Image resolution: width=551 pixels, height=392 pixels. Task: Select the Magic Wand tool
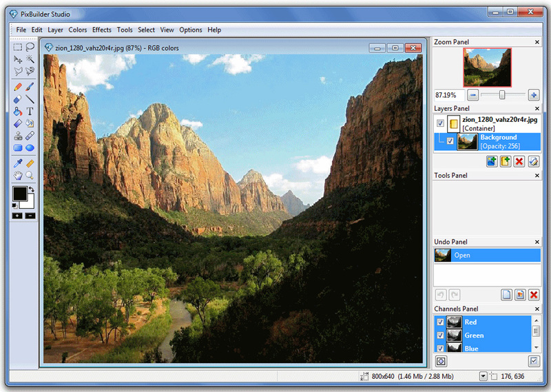(x=30, y=59)
